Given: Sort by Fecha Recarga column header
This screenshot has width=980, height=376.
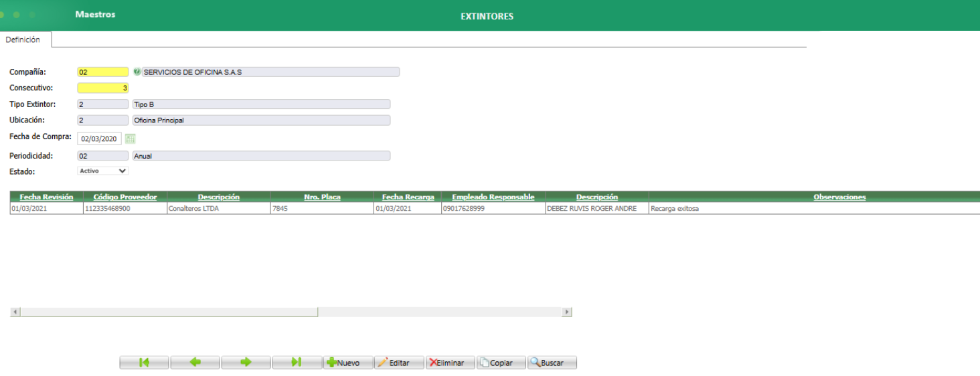Looking at the screenshot, I should pos(408,197).
